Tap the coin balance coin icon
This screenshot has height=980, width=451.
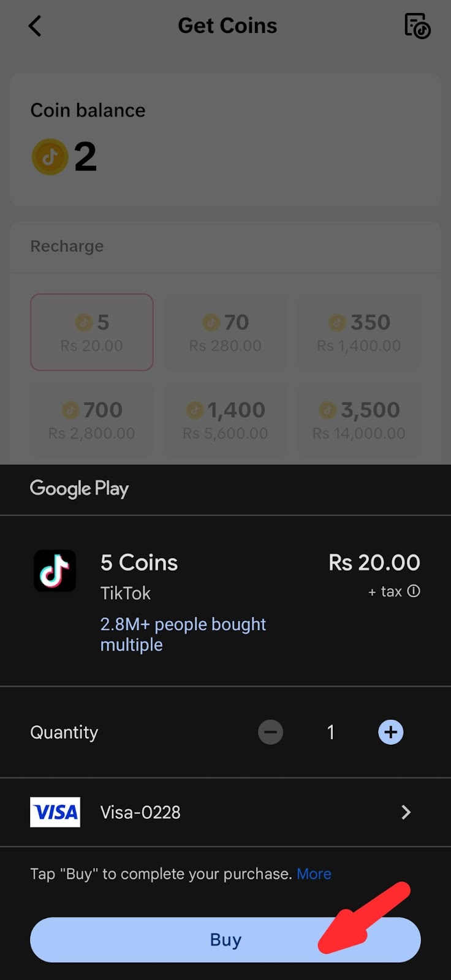[x=50, y=157]
